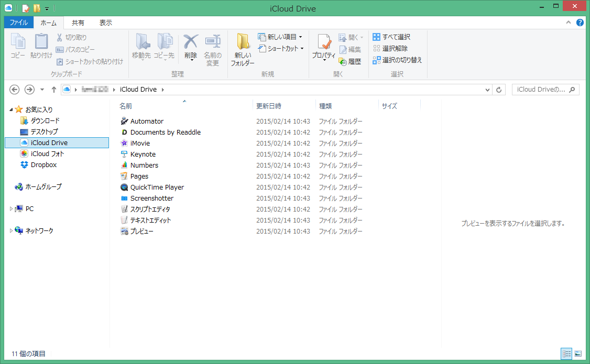Click the iCloud Drive search field
The image size is (590, 364).
pos(545,90)
